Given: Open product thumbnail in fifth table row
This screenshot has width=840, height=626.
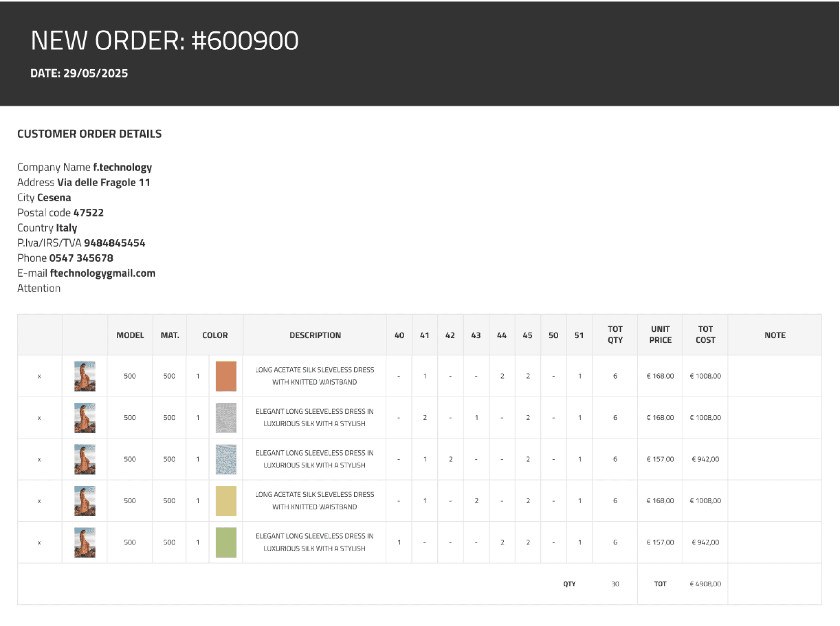Looking at the screenshot, I should pos(85,542).
